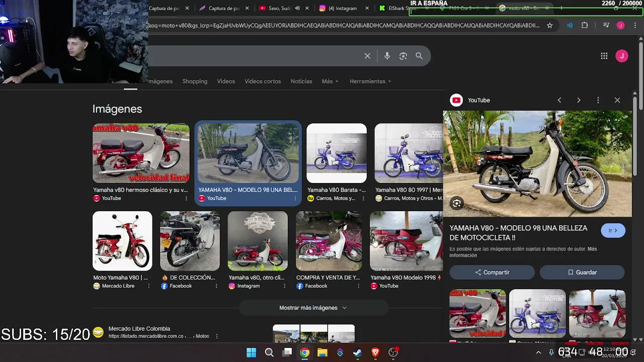Open File Explorer from the taskbar
The height and width of the screenshot is (362, 644).
click(x=323, y=352)
